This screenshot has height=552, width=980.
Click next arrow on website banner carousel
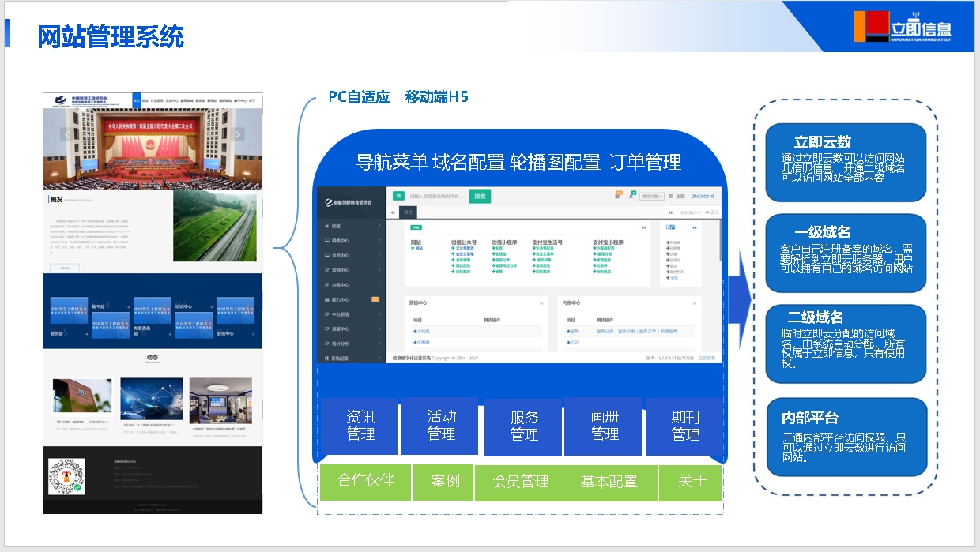(239, 134)
